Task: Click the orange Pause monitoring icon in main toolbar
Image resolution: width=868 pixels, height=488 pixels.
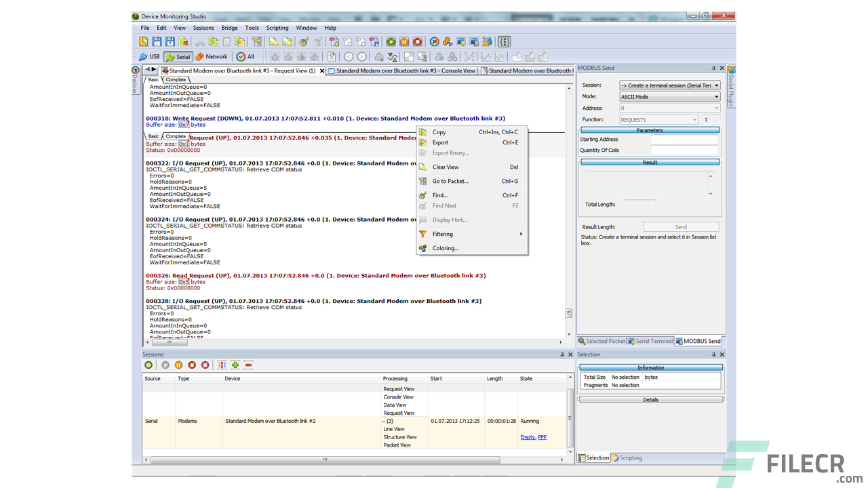Action: coord(404,42)
